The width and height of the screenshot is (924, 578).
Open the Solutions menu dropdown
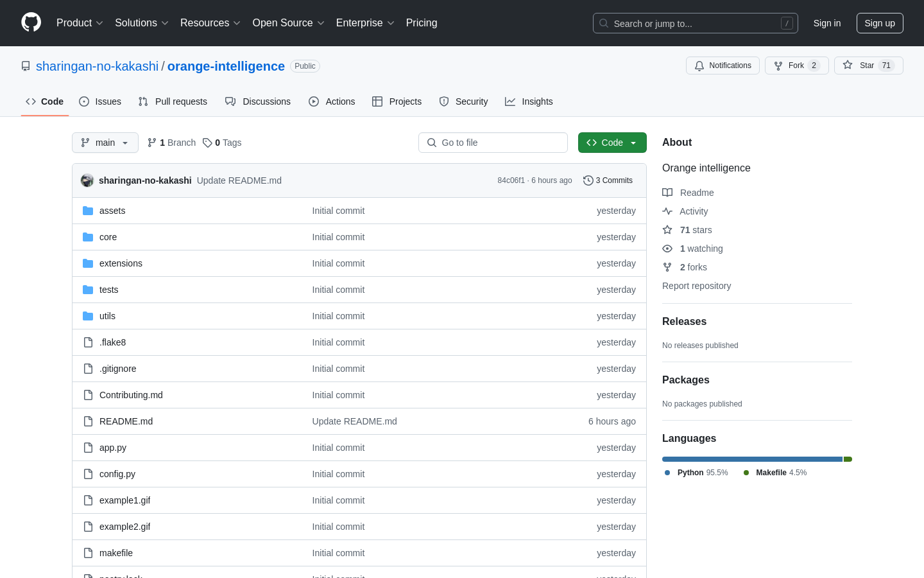click(x=142, y=23)
